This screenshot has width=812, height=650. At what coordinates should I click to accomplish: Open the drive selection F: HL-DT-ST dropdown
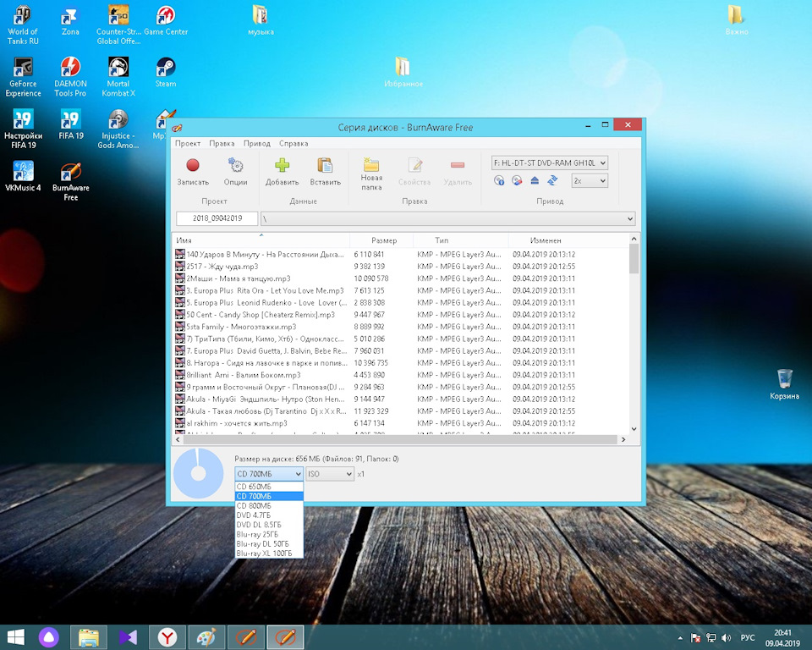[x=550, y=162]
